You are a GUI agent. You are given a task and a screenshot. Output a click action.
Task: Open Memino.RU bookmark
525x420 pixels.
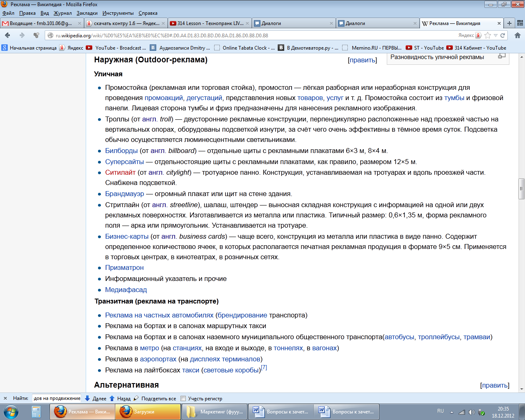372,48
